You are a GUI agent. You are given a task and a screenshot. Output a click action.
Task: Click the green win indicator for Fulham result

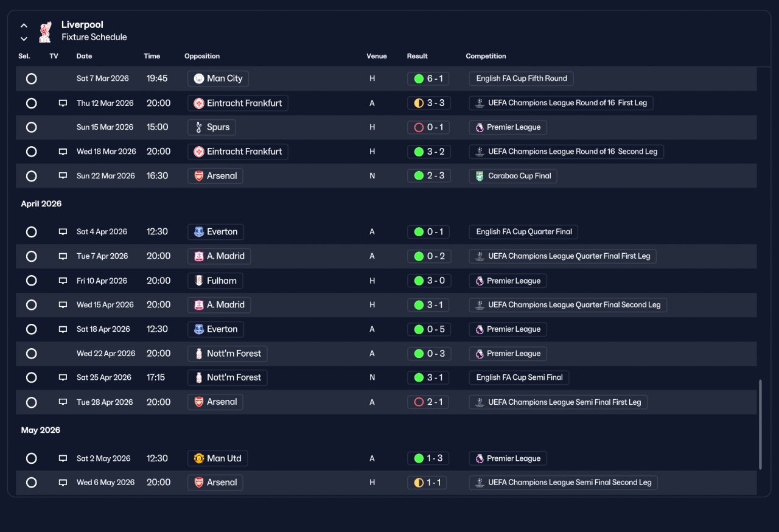click(419, 281)
